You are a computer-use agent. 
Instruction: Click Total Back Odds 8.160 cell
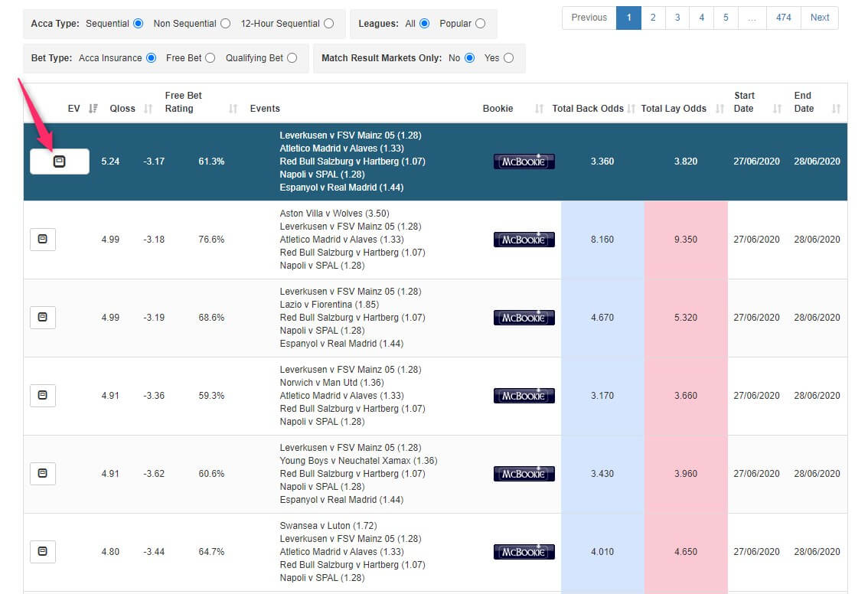(602, 240)
